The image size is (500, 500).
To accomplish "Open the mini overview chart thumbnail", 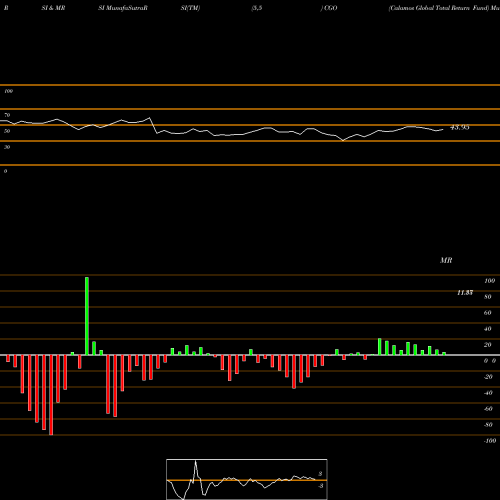I will click(x=247, y=479).
